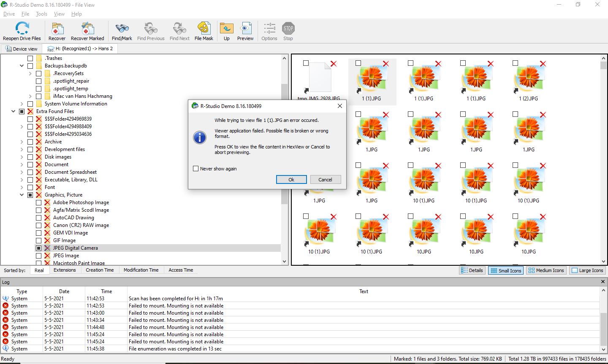This screenshot has width=608, height=364.
Task: Mark the GIF Image checkbox
Action: (x=39, y=240)
